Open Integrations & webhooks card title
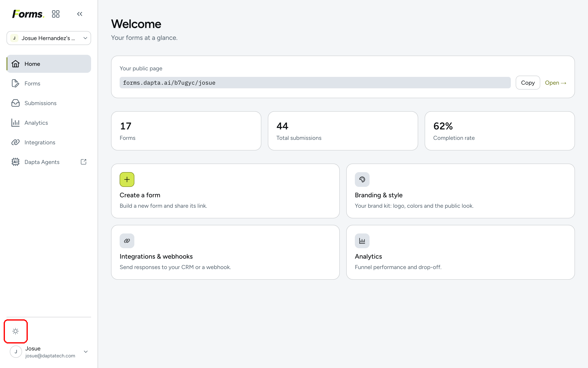Screen dimensions: 588x368 click(x=156, y=257)
